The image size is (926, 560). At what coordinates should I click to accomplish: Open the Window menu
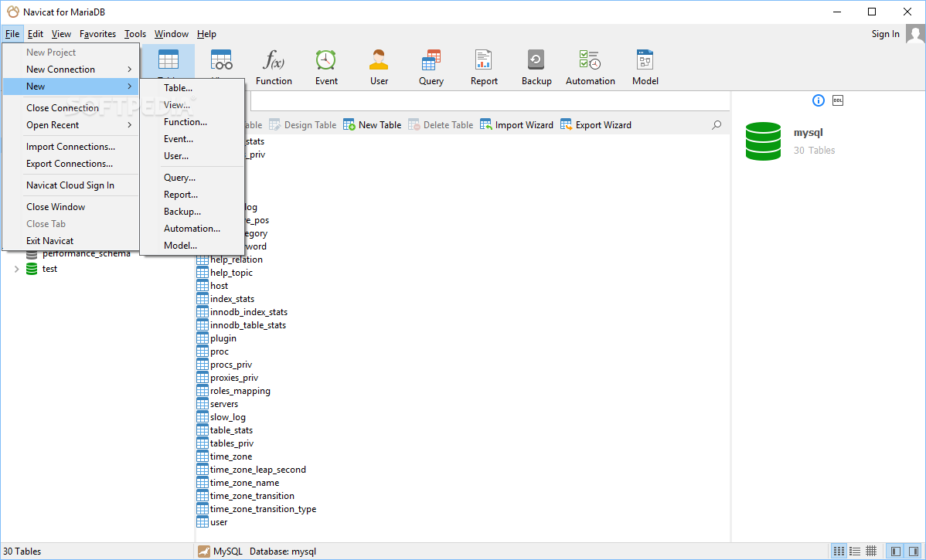point(172,34)
